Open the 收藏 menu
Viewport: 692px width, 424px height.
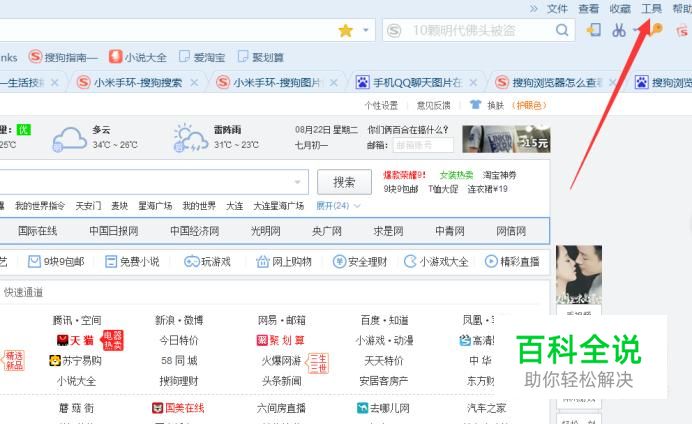point(620,9)
